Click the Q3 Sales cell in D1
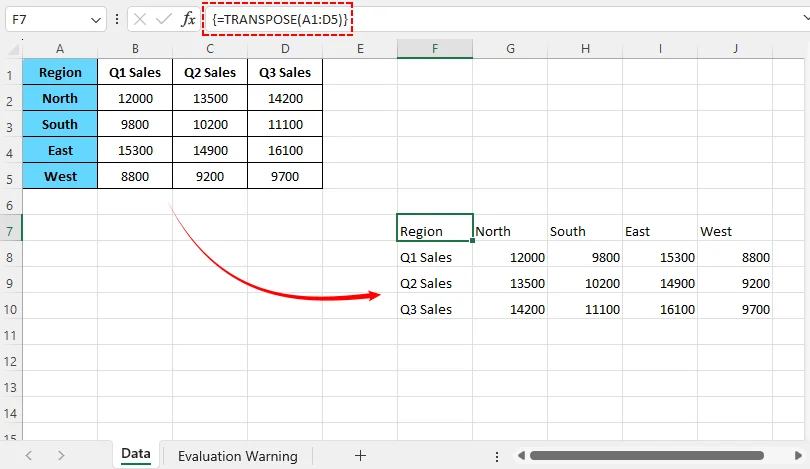 click(285, 72)
